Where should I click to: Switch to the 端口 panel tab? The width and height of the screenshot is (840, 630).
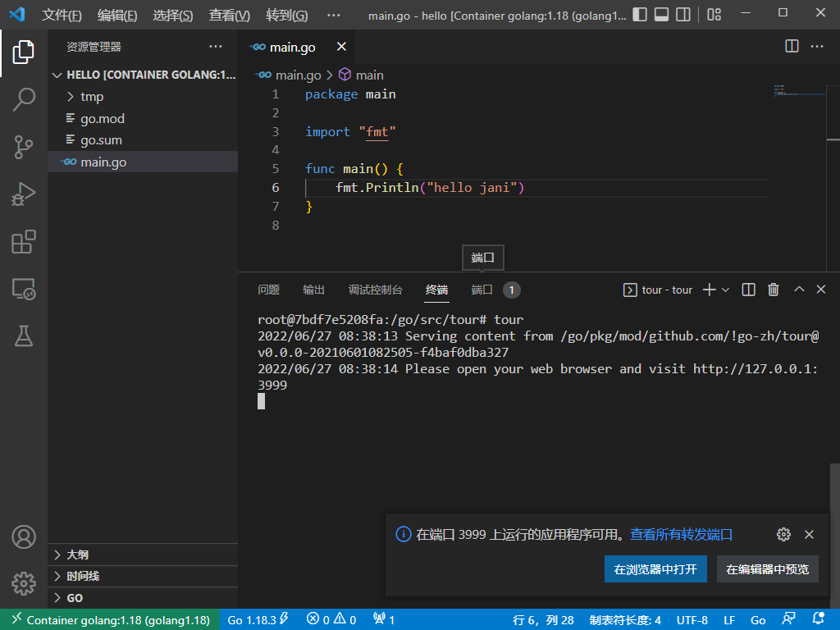click(482, 290)
